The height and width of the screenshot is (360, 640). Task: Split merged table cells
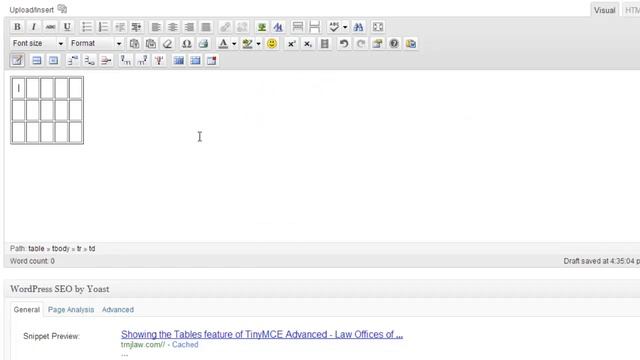tap(178, 60)
